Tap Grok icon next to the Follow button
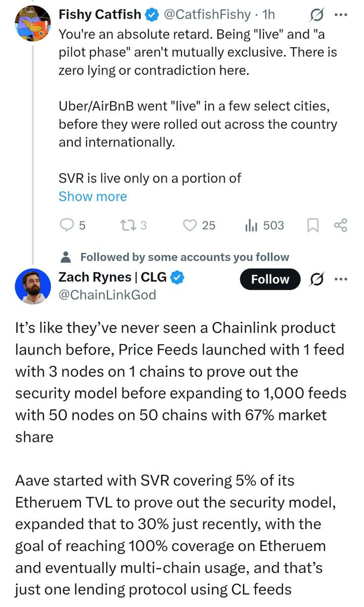364x607 pixels. 317,279
